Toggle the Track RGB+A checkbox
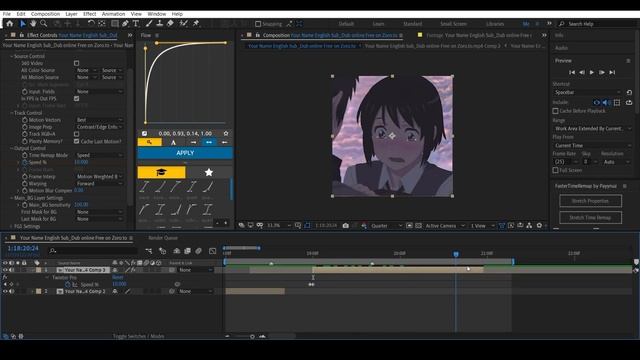This screenshot has width=640, height=360. click(x=76, y=134)
